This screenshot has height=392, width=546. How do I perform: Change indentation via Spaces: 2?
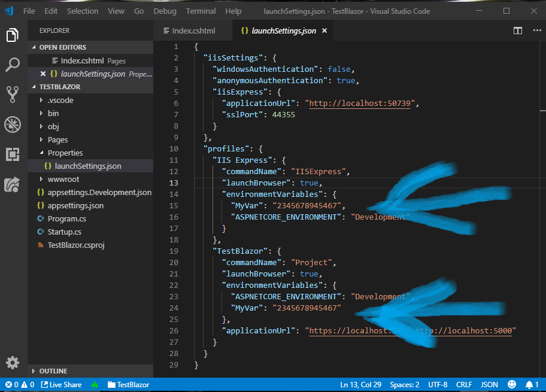coord(404,385)
